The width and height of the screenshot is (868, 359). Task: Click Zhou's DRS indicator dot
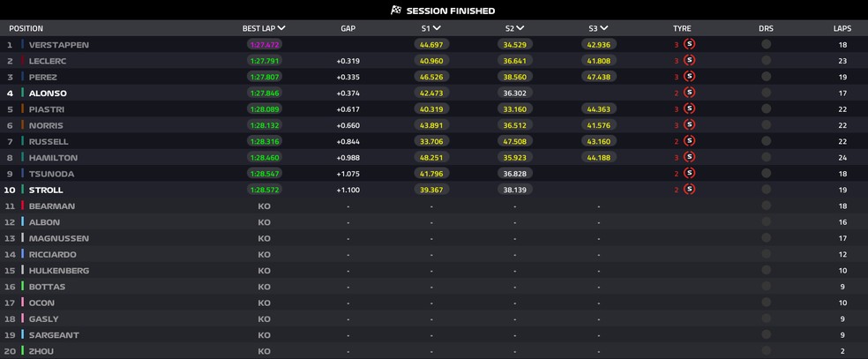click(x=767, y=350)
